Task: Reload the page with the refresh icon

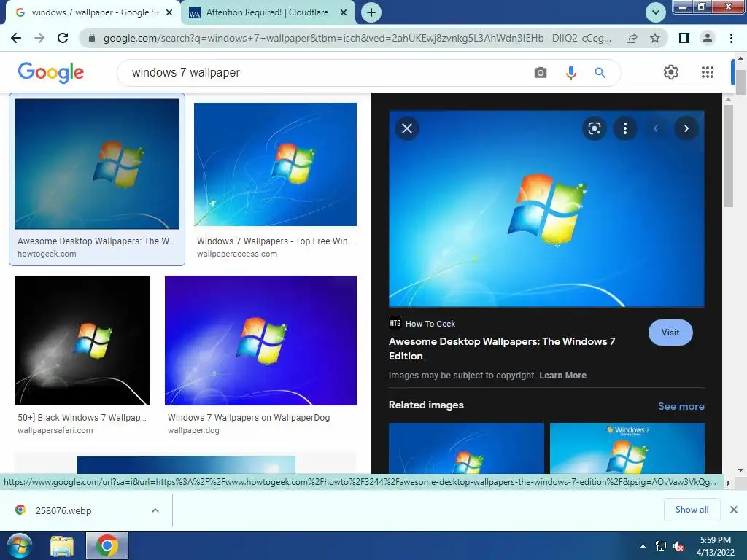Action: (63, 38)
